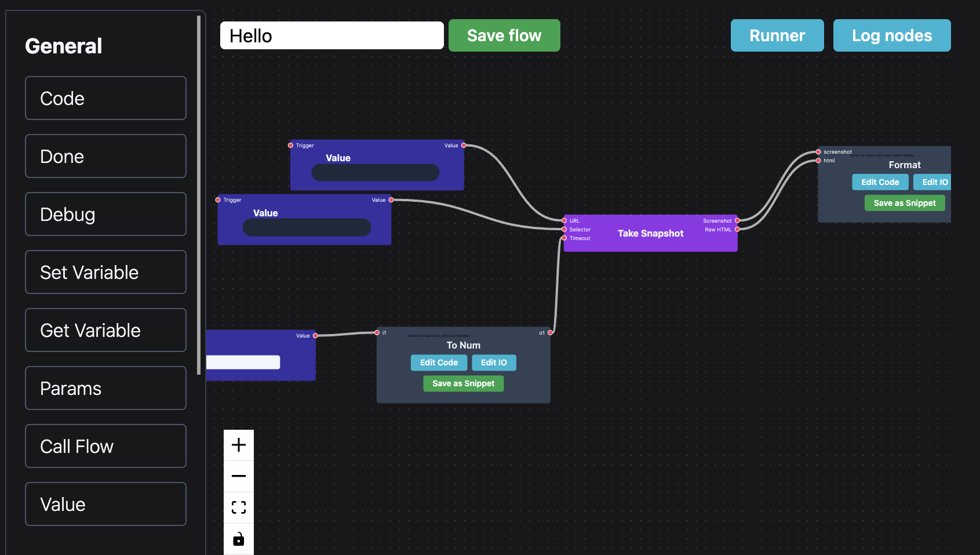Add a Get Variable node
This screenshot has width=980, height=555.
tap(105, 330)
